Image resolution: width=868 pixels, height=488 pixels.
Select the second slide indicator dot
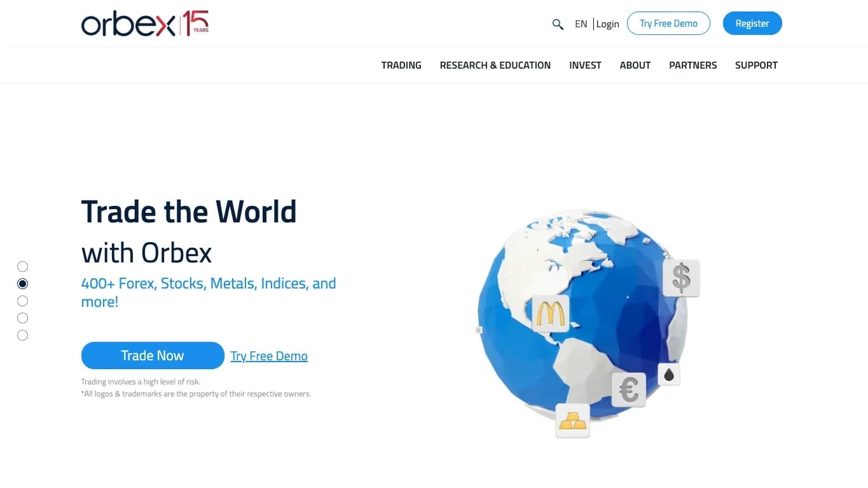coord(23,284)
